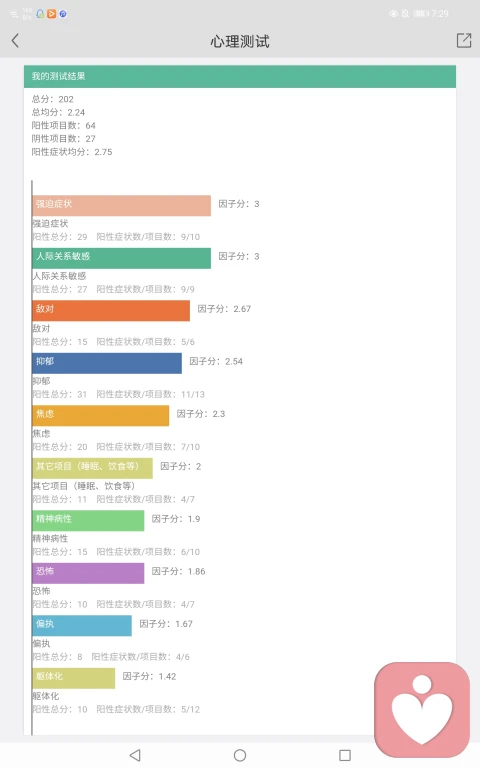Viewport: 480px width, 768px height.
Task: Tap the 心理测试 page title
Action: (x=240, y=41)
